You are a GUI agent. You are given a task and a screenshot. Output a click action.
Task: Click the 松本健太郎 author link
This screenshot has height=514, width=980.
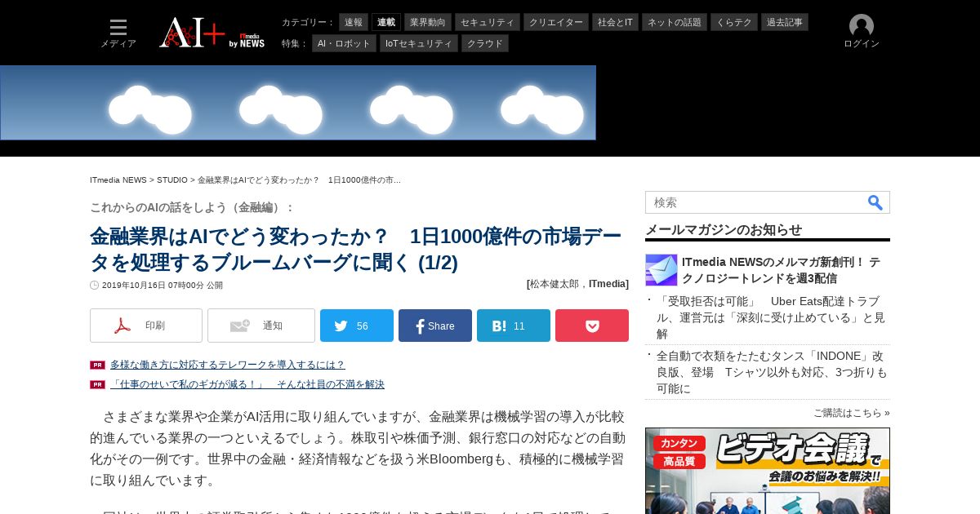click(556, 284)
